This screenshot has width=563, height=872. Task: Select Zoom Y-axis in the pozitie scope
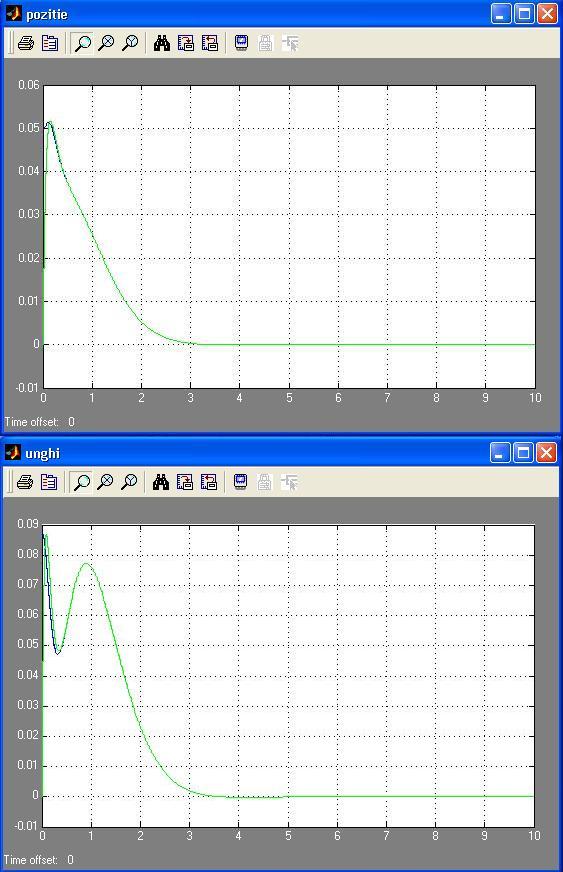point(130,43)
